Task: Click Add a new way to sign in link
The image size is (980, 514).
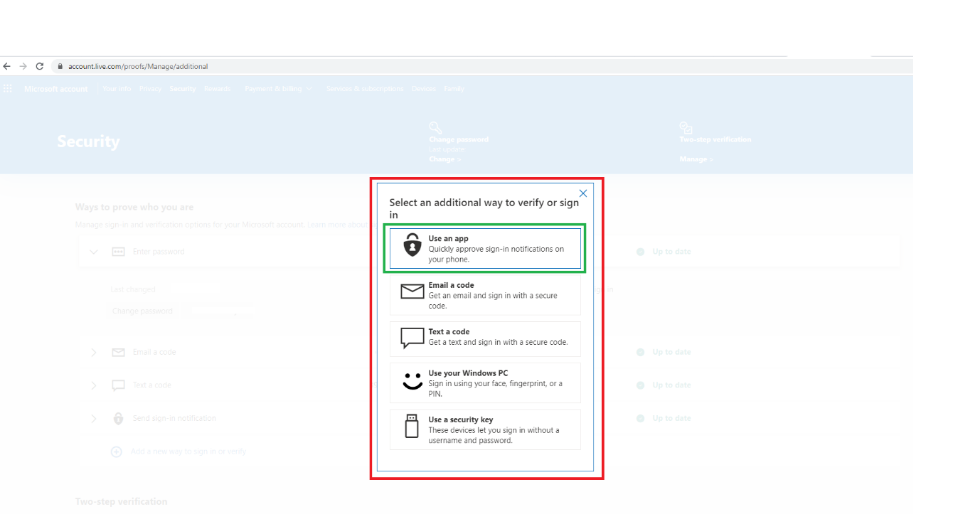Action: (188, 451)
